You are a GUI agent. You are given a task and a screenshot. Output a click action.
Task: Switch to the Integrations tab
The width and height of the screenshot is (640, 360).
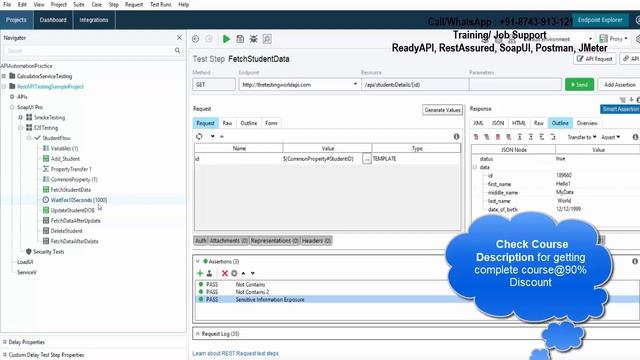[93, 20]
